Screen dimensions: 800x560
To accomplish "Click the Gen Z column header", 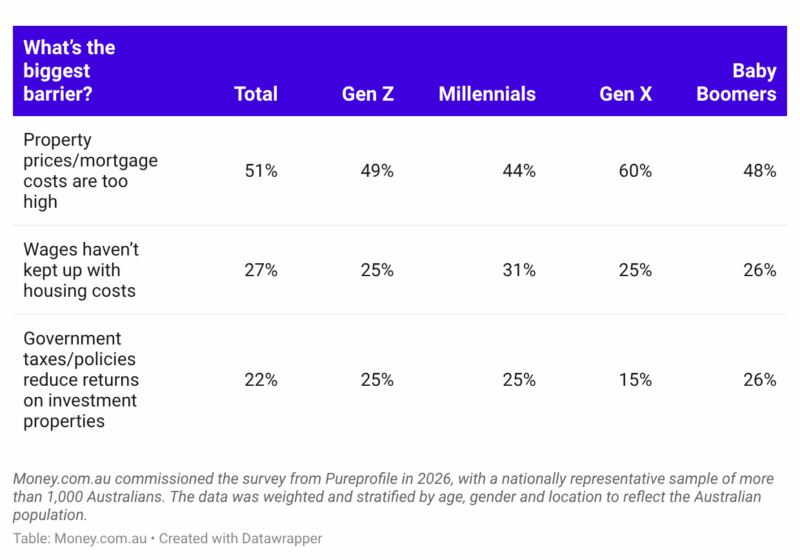I will tap(368, 94).
